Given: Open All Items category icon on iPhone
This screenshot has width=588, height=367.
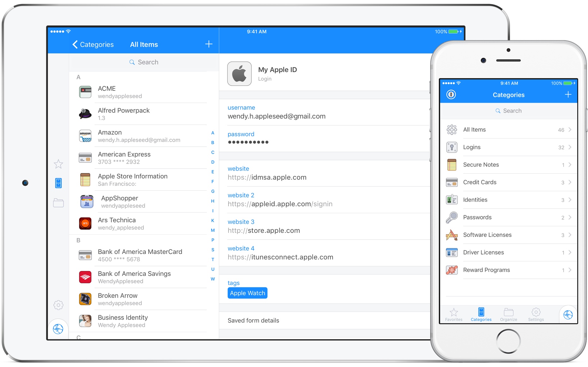Looking at the screenshot, I should (x=452, y=129).
